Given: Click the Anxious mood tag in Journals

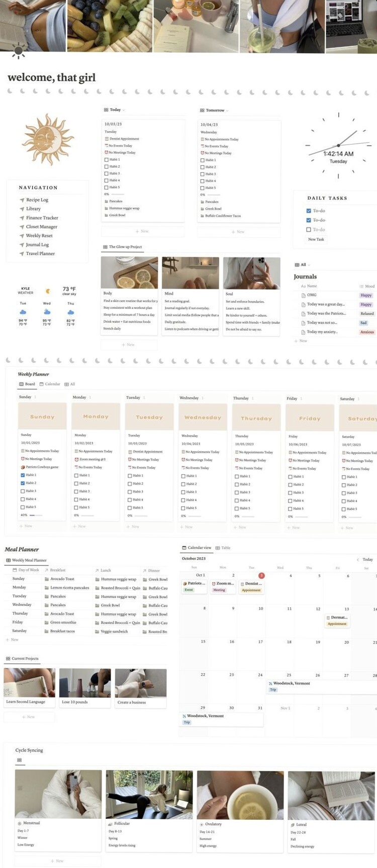Looking at the screenshot, I should (367, 332).
